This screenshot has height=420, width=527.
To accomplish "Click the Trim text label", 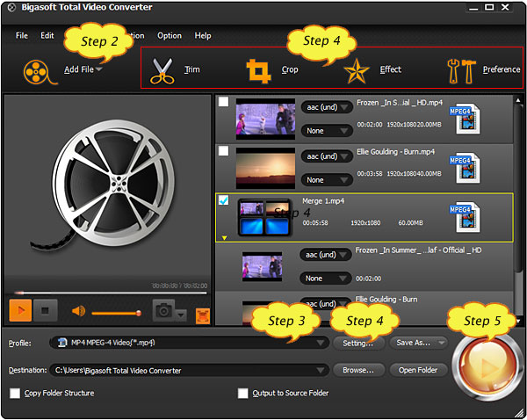I will (191, 69).
